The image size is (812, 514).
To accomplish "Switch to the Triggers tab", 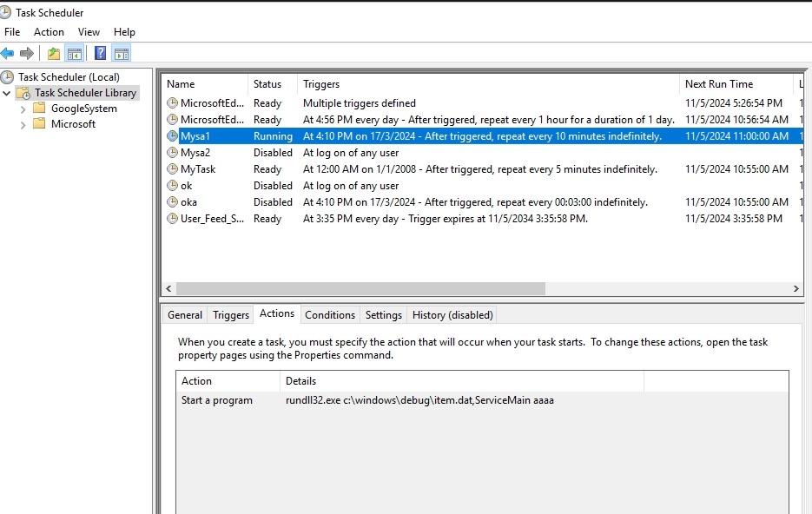I will (x=230, y=315).
